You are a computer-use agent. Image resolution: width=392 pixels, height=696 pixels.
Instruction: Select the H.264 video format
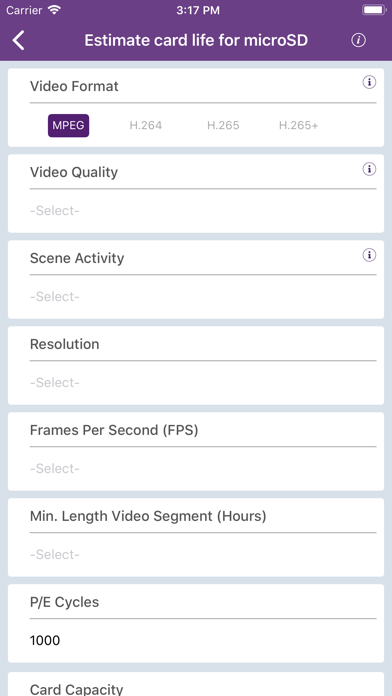click(x=146, y=126)
